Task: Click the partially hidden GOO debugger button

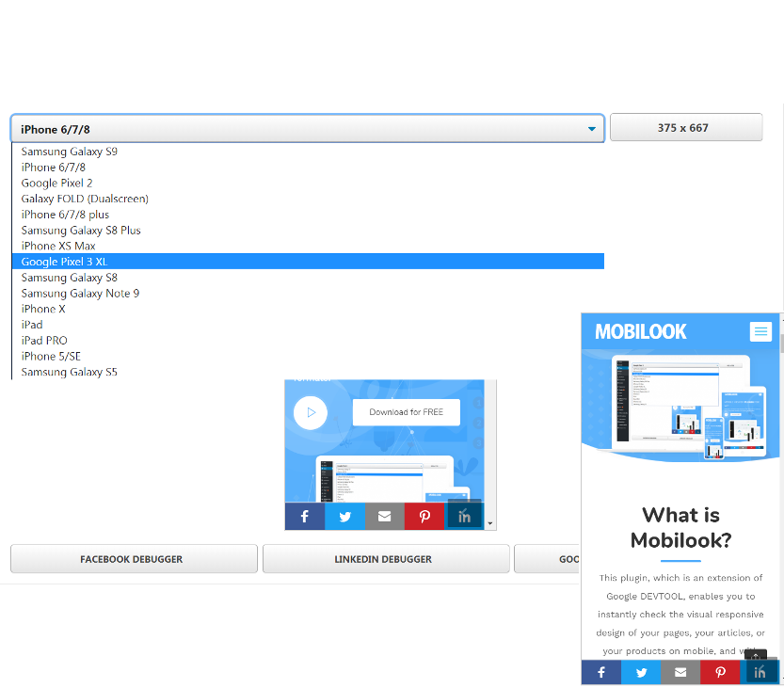Action: coord(548,559)
